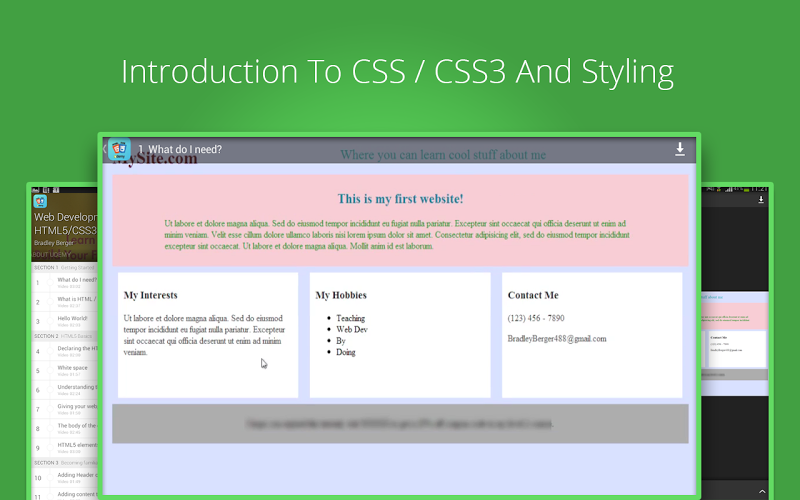Image resolution: width=800 pixels, height=500 pixels.
Task: Open lecture 5 'White space'
Action: pyautogui.click(x=64, y=370)
